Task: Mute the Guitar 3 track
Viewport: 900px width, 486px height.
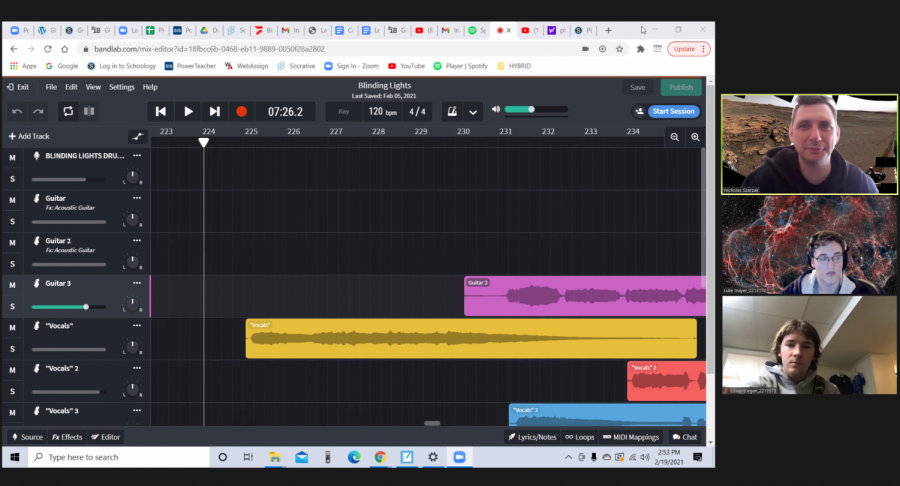Action: coord(12,285)
